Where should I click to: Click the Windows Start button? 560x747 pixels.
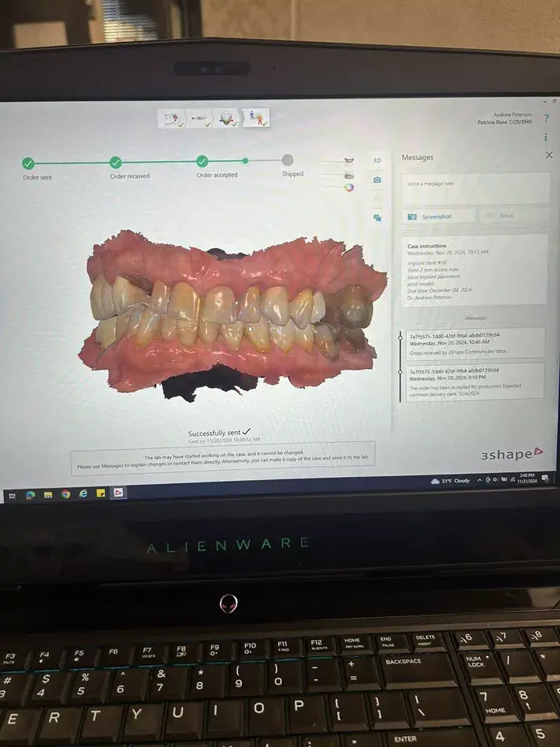tap(12, 495)
